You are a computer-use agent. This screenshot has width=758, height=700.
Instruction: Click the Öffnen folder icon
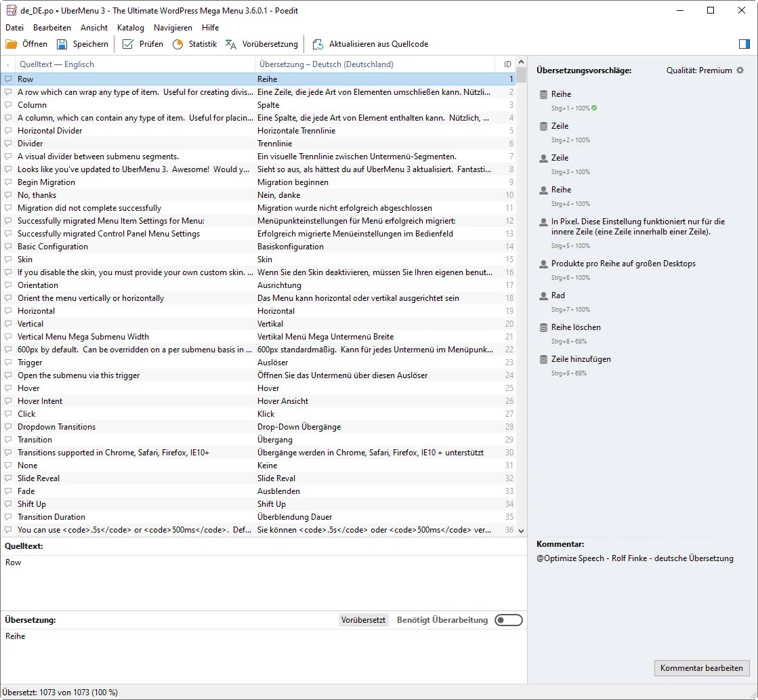11,44
